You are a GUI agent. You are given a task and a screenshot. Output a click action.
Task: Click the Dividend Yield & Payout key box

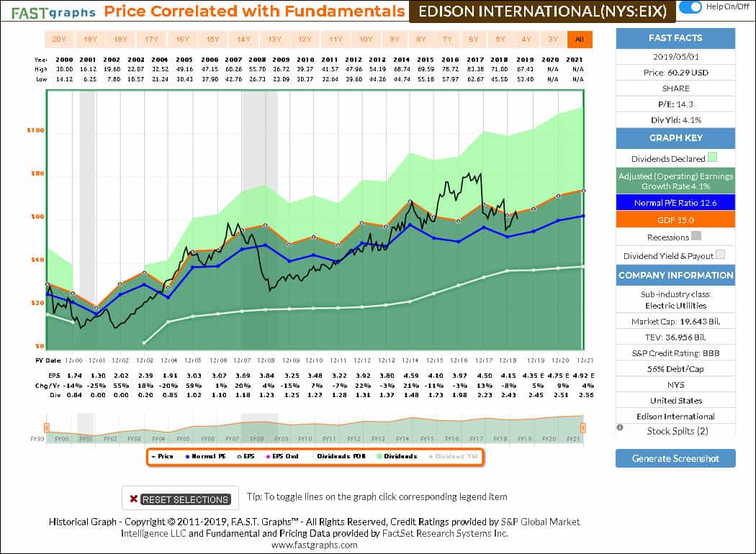point(720,255)
